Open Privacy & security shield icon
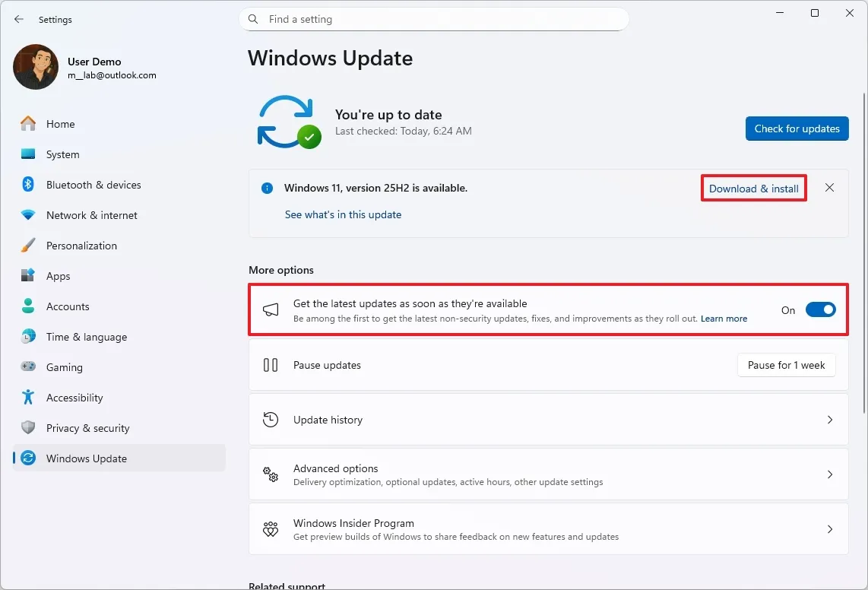 (x=27, y=428)
